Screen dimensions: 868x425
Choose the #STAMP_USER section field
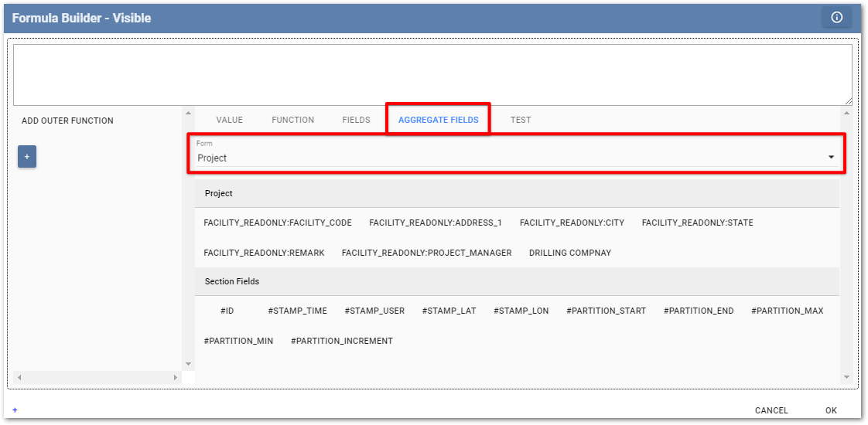pos(374,311)
